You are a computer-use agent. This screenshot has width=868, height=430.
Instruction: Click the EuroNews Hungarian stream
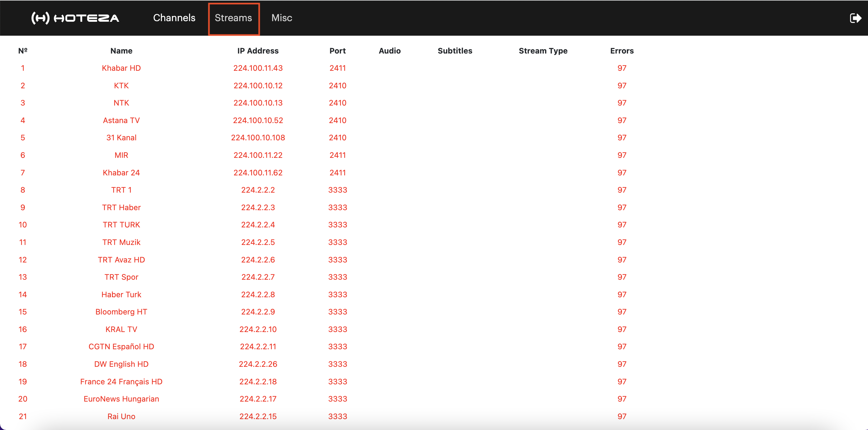tap(121, 399)
